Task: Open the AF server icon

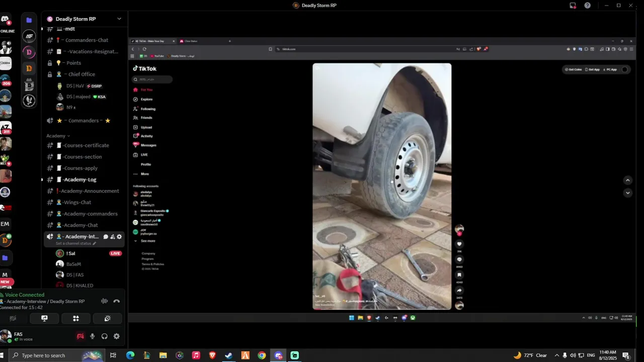Action: click(29, 36)
